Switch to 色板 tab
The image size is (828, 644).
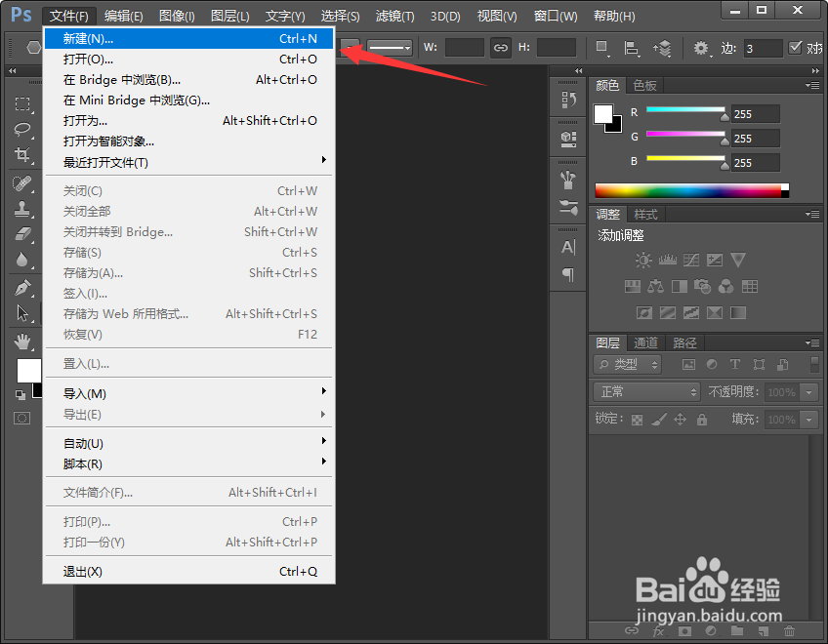(x=644, y=85)
